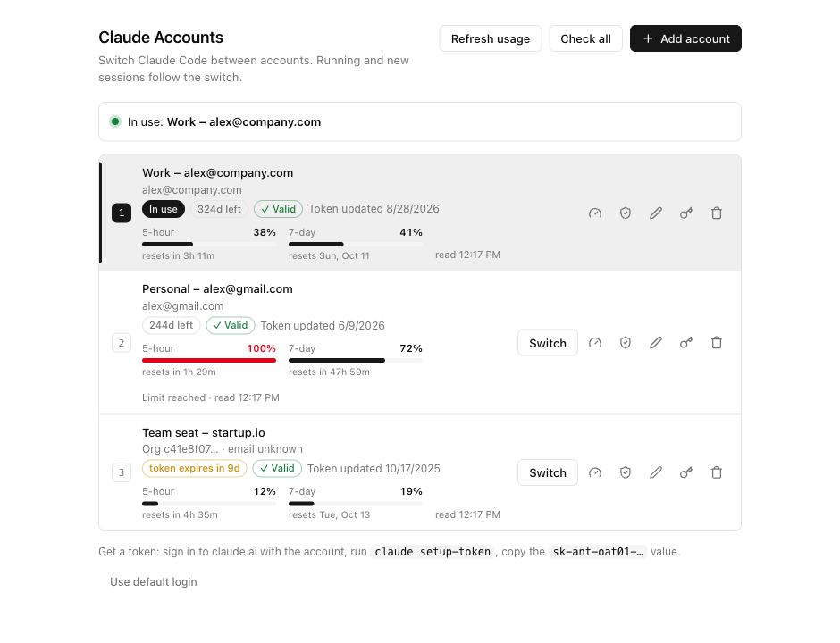Click the Work 7-day usage bar at 41%
This screenshot has width=840, height=643.
coord(356,244)
